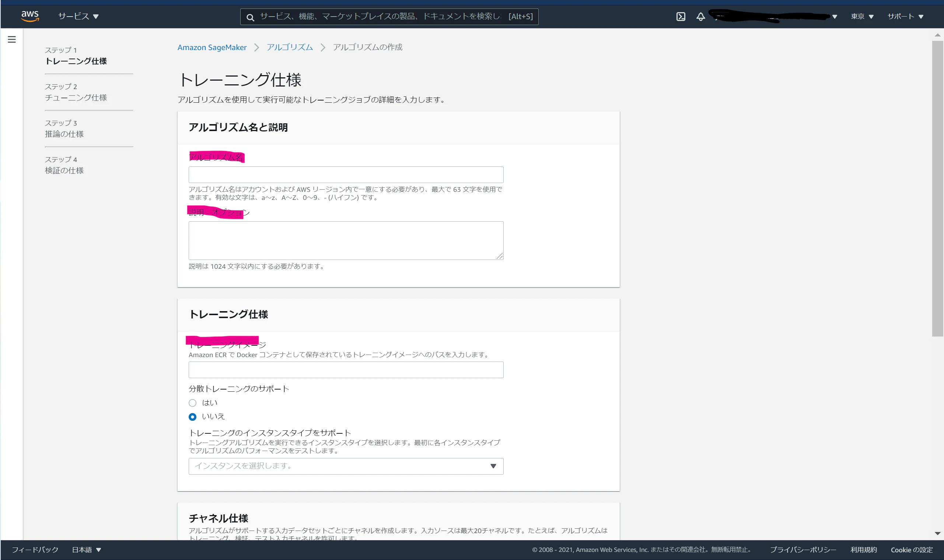944x560 pixels.
Task: Select いいえ for distributed training support
Action: [x=193, y=417]
